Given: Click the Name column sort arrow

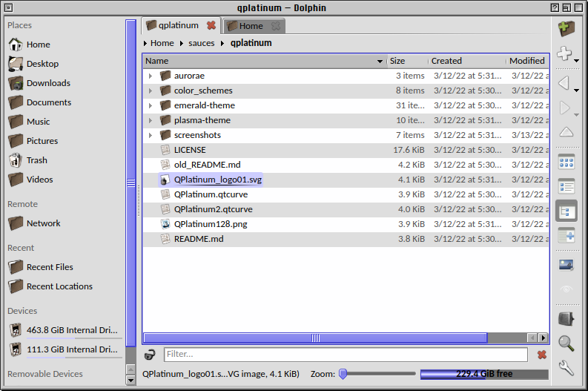Looking at the screenshot, I should pyautogui.click(x=380, y=61).
